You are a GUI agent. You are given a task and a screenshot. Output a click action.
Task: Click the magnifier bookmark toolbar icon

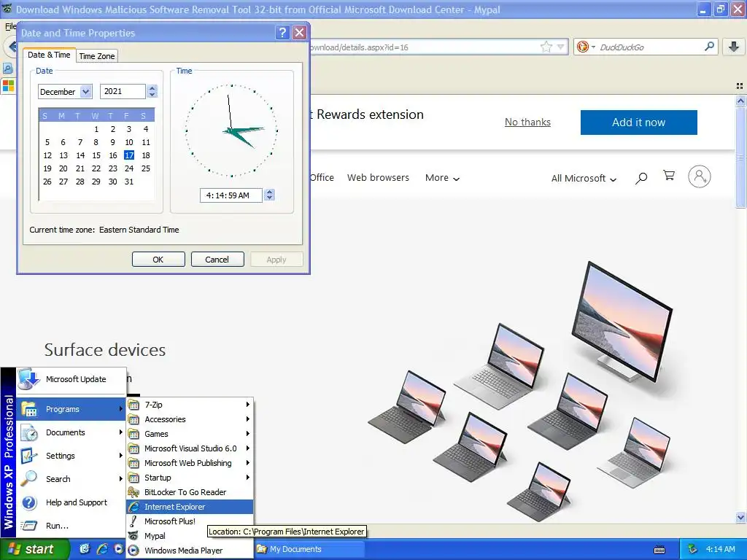point(7,69)
